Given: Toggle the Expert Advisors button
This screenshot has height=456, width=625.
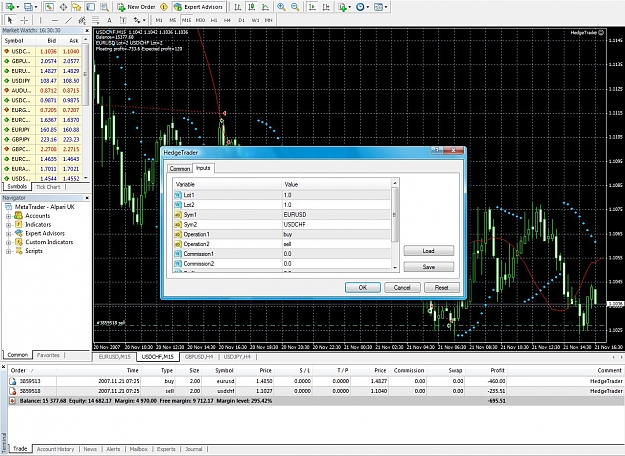Looking at the screenshot, I should 198,7.
